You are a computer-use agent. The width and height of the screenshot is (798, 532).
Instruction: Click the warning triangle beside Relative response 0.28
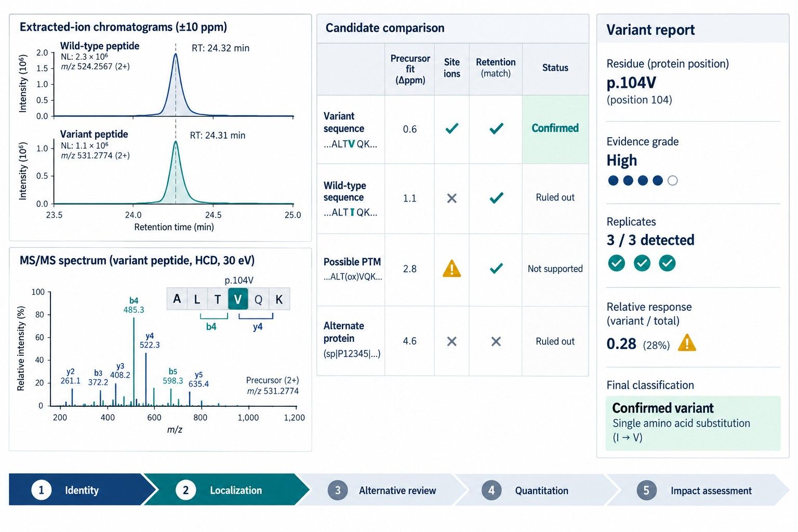coord(687,343)
